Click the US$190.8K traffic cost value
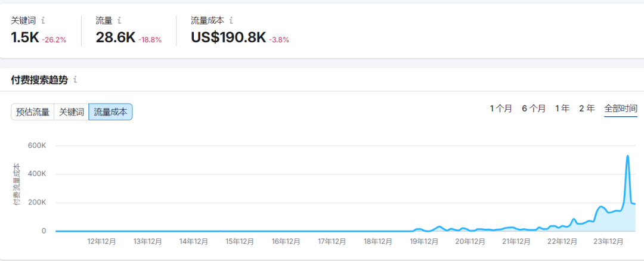Screen dimensions: 644x261 [228, 38]
